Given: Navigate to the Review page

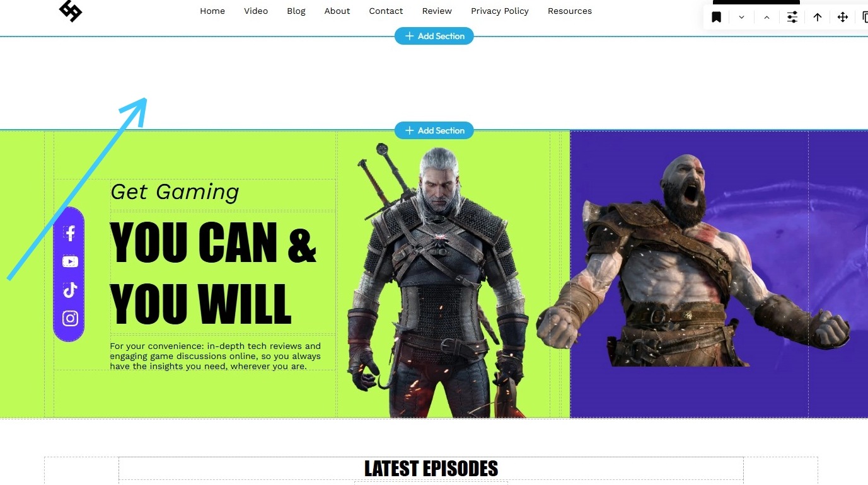Looking at the screenshot, I should click(x=437, y=11).
